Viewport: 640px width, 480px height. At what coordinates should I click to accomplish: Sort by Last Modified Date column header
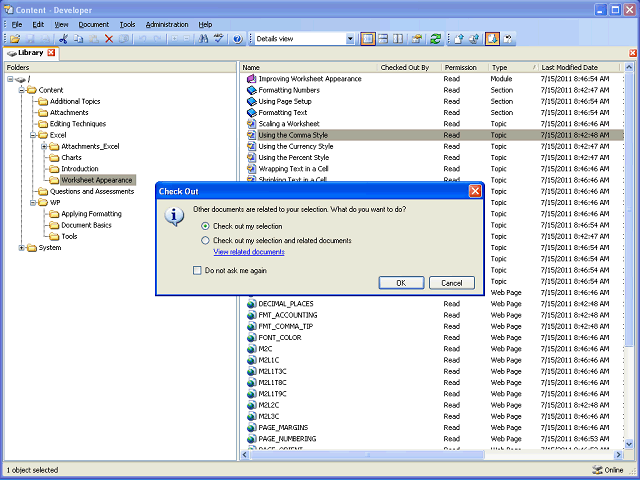coord(579,67)
